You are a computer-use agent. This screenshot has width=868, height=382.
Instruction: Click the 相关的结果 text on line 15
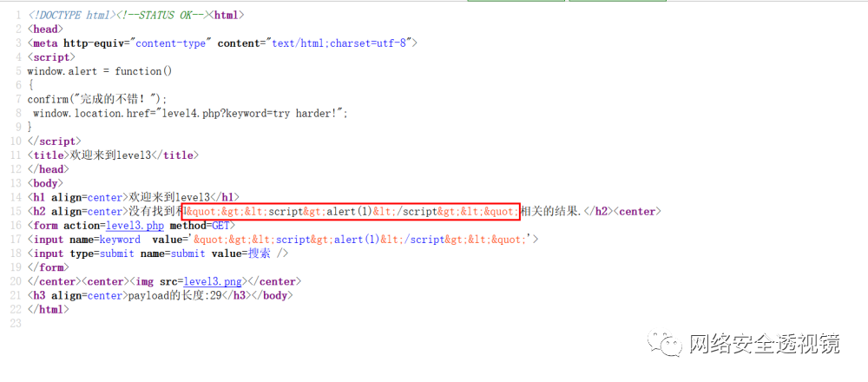pyautogui.click(x=551, y=212)
